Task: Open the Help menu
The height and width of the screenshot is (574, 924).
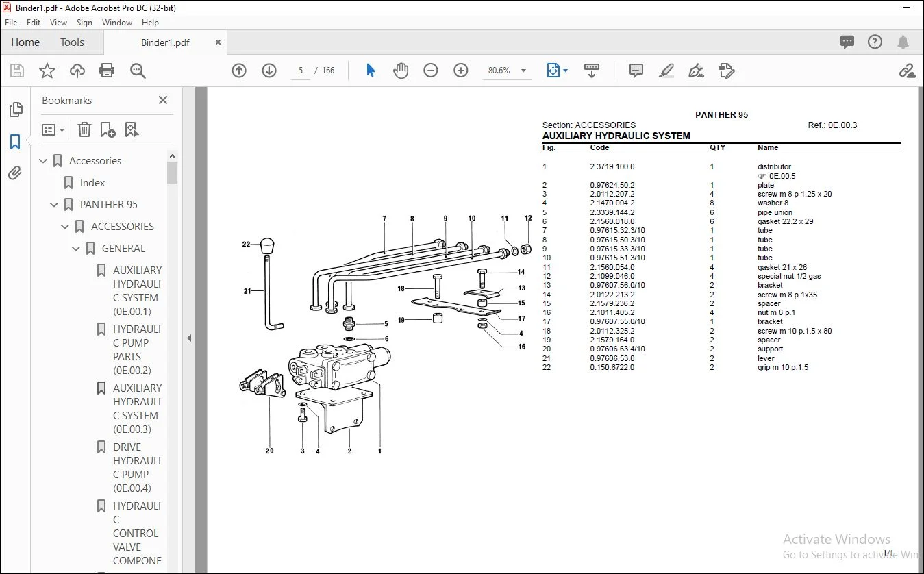Action: point(150,23)
